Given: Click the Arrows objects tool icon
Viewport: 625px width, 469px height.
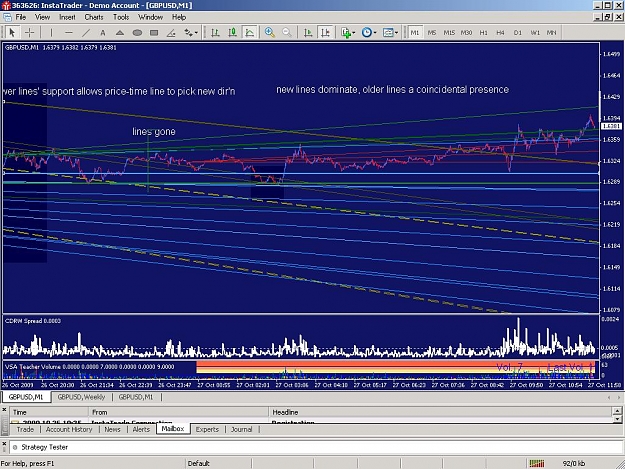Looking at the screenshot, I should pos(188,32).
